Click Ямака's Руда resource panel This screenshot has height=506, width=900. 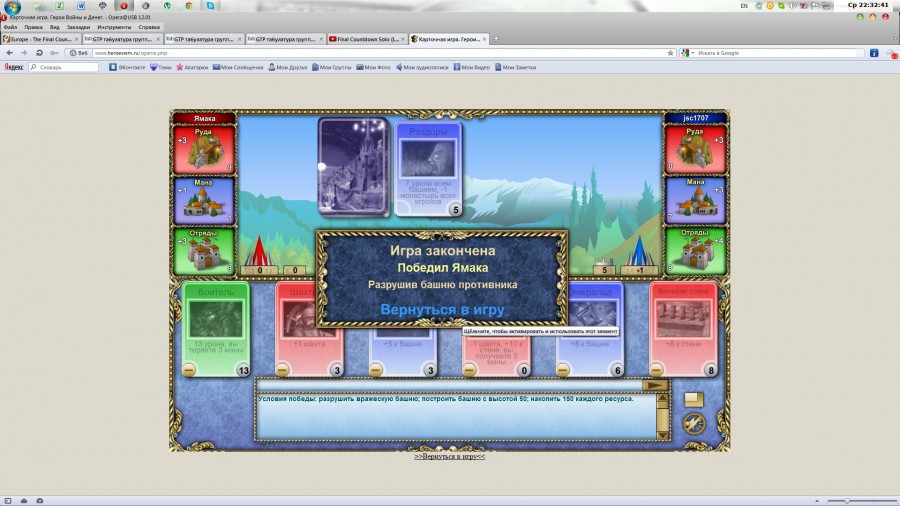click(204, 149)
